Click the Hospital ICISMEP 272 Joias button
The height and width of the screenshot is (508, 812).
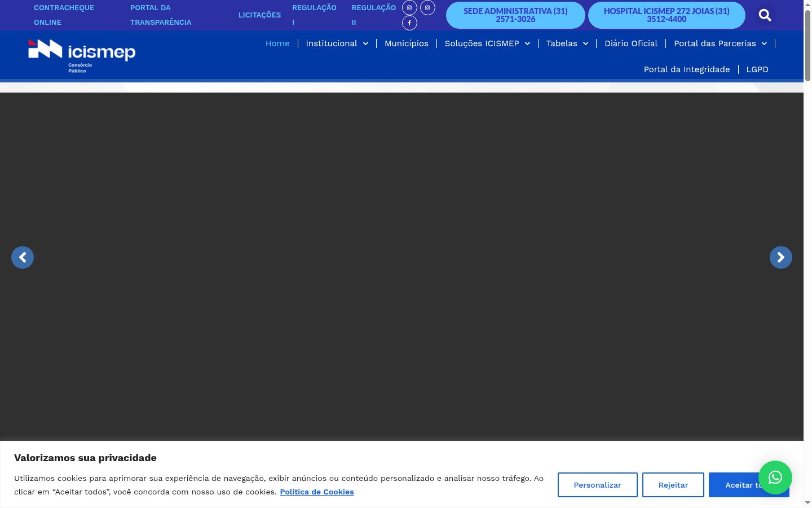coord(667,15)
